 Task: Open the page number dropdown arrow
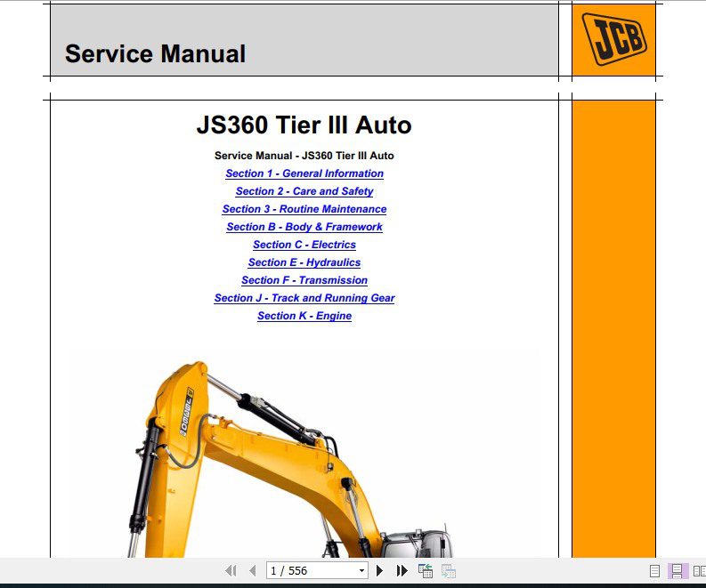click(x=361, y=571)
